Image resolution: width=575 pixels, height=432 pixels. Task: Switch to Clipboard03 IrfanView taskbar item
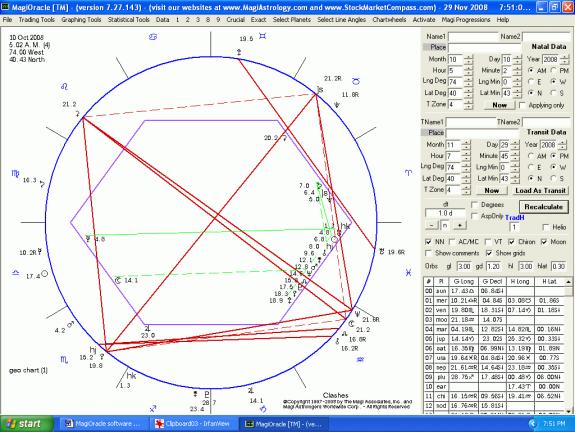pyautogui.click(x=193, y=424)
